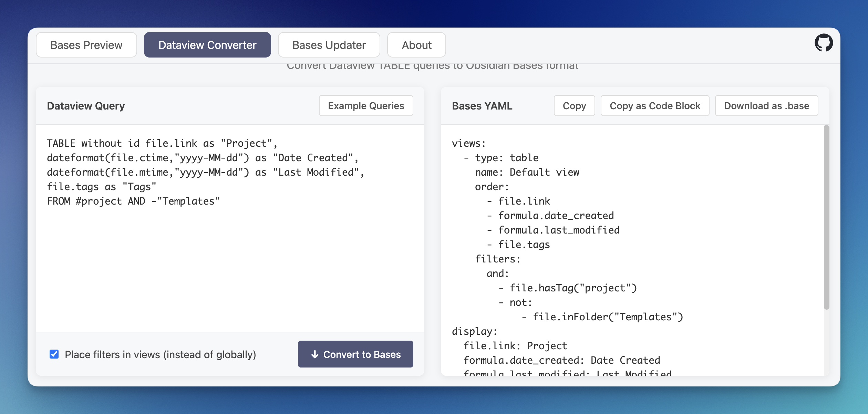Switch to the Bases Updater tab

(329, 44)
